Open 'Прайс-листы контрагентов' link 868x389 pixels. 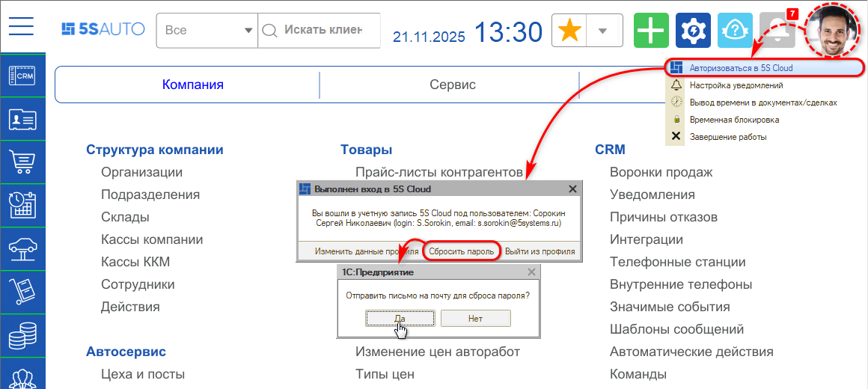coord(439,172)
